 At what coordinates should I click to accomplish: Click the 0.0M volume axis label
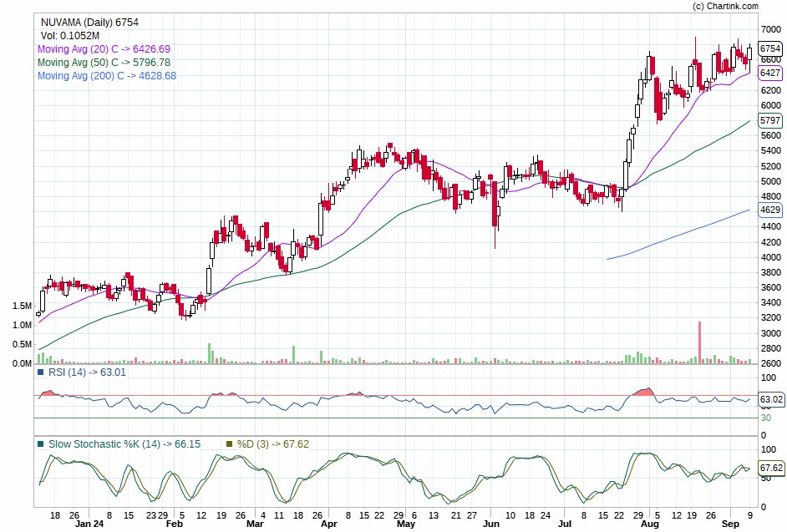[x=22, y=363]
